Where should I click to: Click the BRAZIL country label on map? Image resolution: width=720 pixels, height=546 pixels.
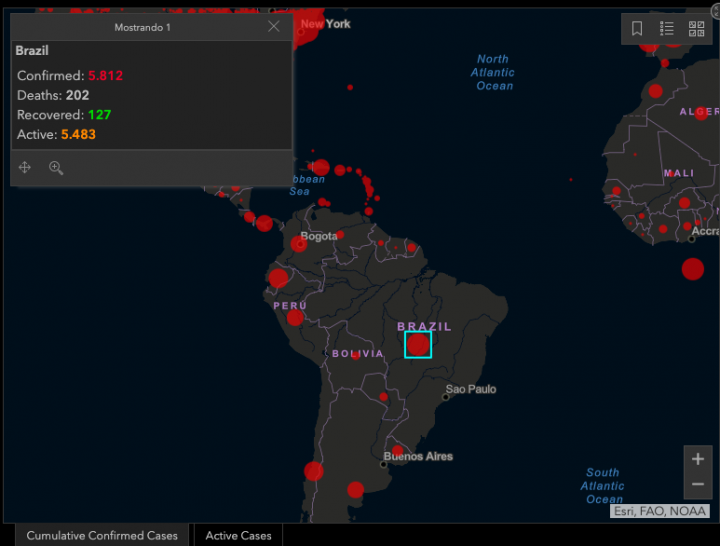tap(424, 326)
